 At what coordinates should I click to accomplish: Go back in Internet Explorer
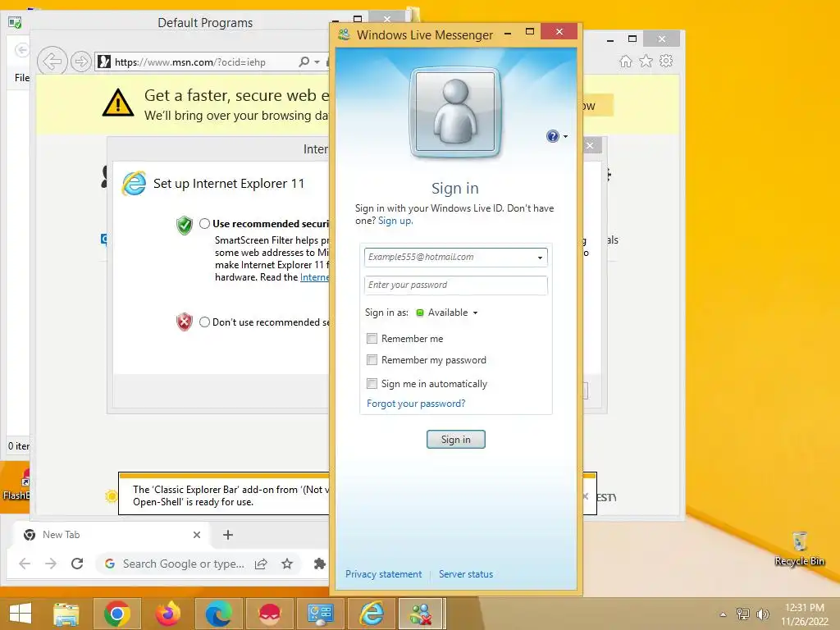coord(52,62)
